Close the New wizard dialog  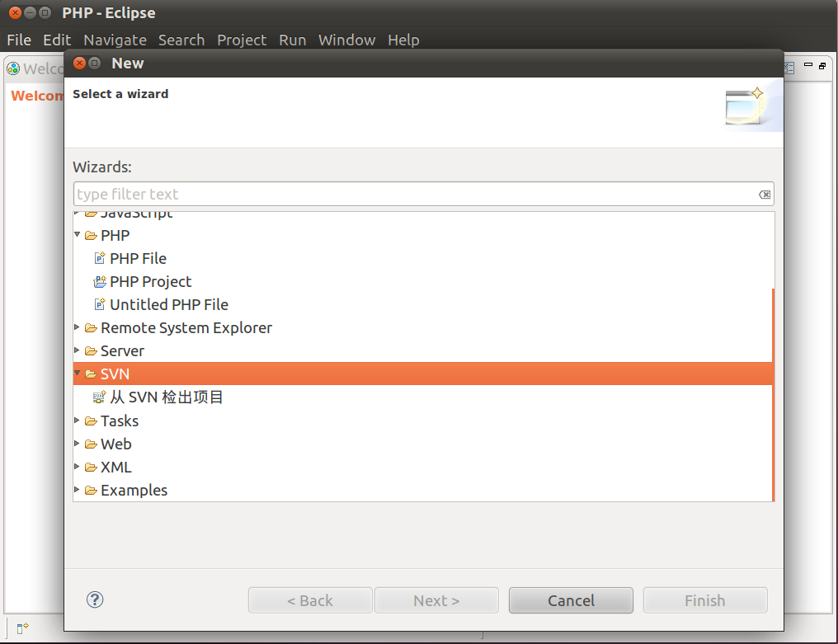click(80, 63)
